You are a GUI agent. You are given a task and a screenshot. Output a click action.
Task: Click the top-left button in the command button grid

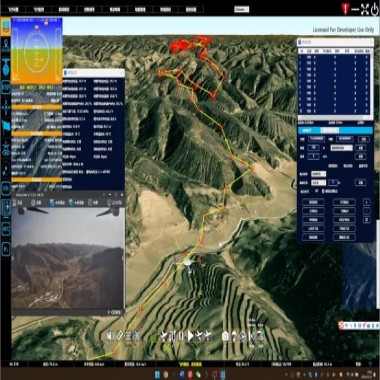click(313, 202)
